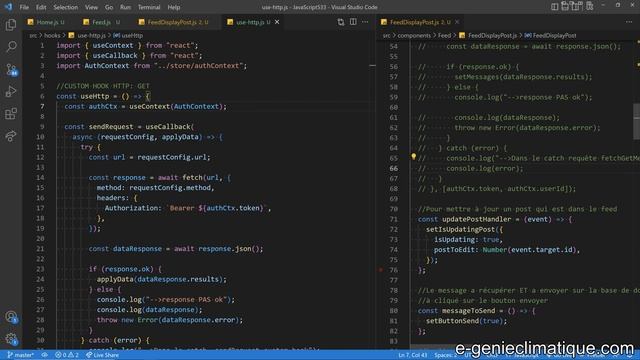Click the 'src' breadcrumb in right editor
Image resolution: width=640 pixels, height=360 pixels.
point(386,36)
